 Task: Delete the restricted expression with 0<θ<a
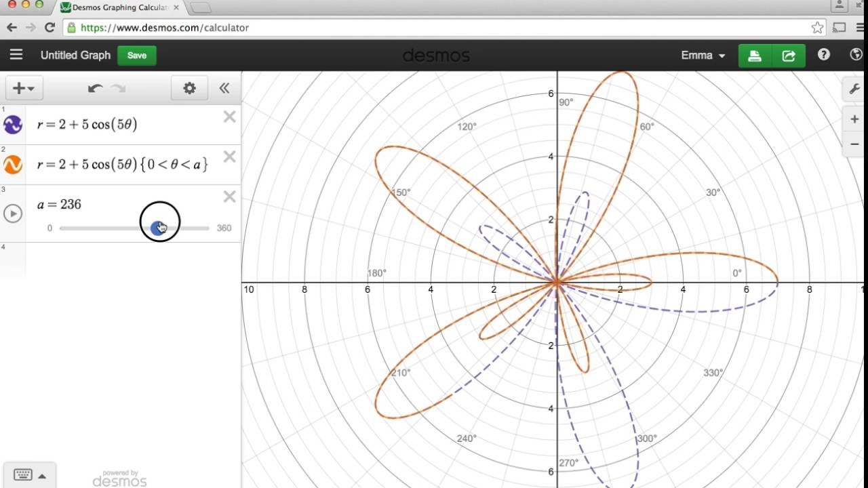pos(229,157)
